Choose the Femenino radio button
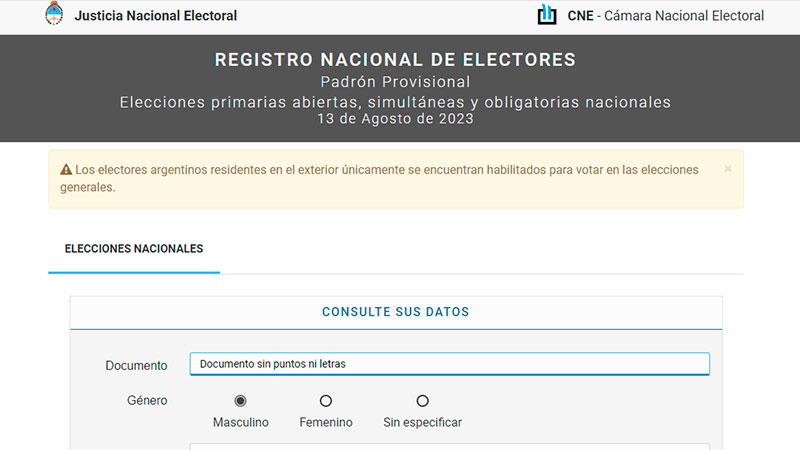The height and width of the screenshot is (450, 800). [x=326, y=401]
